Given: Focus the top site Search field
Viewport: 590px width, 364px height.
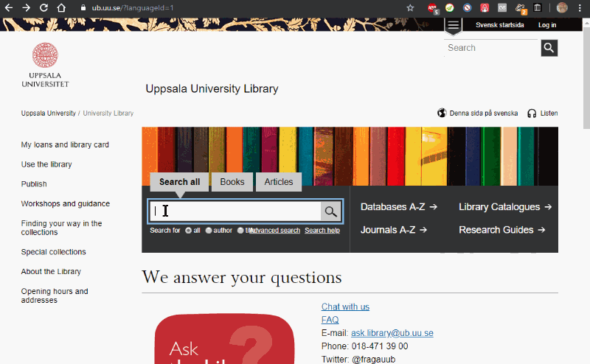Looking at the screenshot, I should tap(492, 48).
